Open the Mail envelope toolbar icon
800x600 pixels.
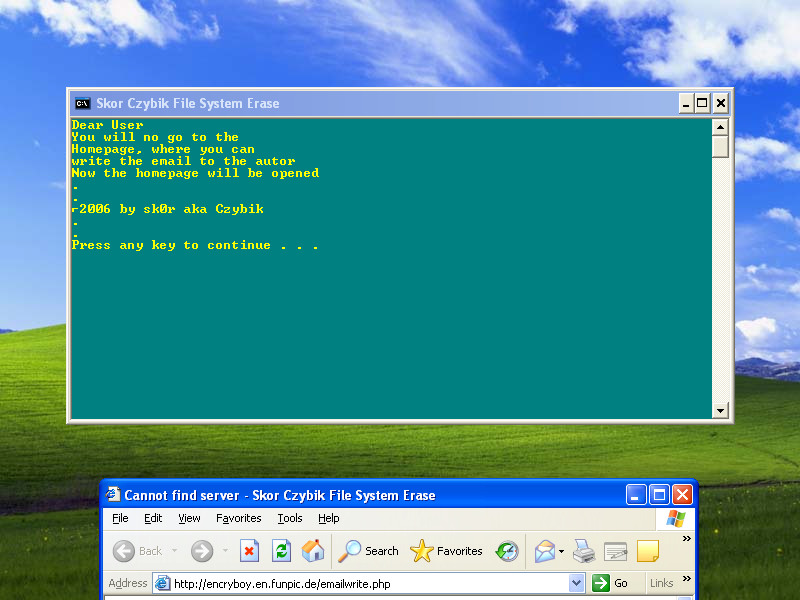click(544, 551)
